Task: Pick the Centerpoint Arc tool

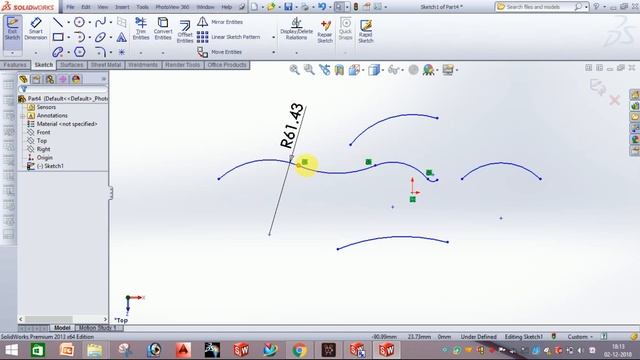Action: [x=79, y=38]
